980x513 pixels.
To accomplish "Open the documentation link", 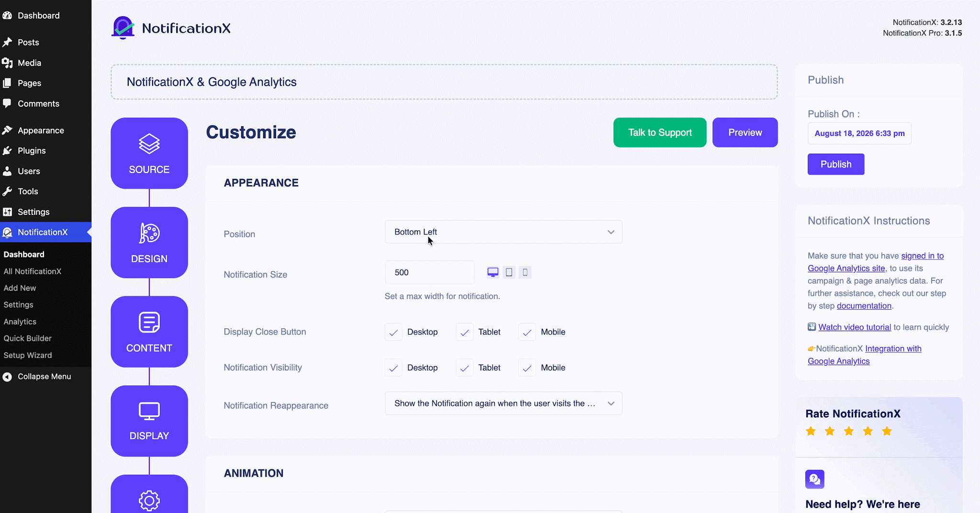I will point(864,306).
